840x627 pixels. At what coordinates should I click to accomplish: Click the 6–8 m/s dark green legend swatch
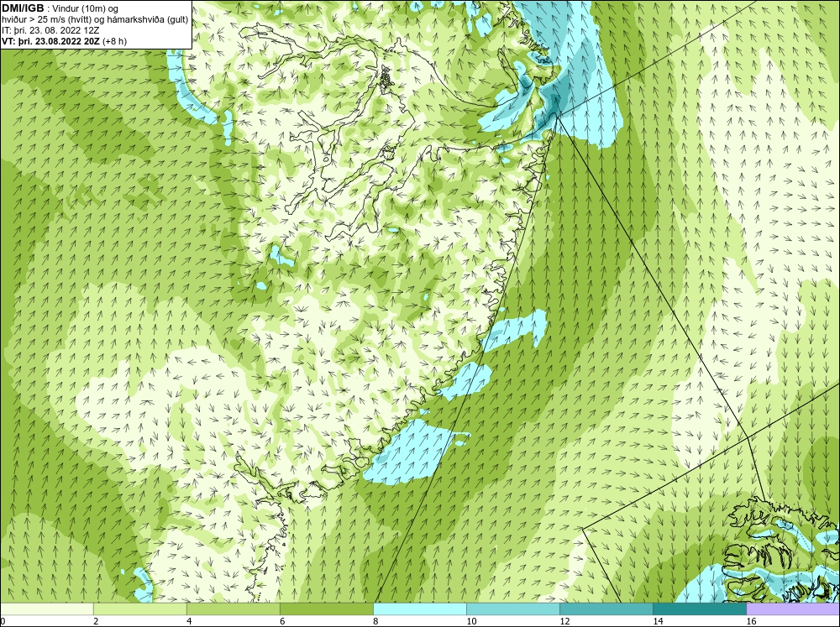click(326, 609)
